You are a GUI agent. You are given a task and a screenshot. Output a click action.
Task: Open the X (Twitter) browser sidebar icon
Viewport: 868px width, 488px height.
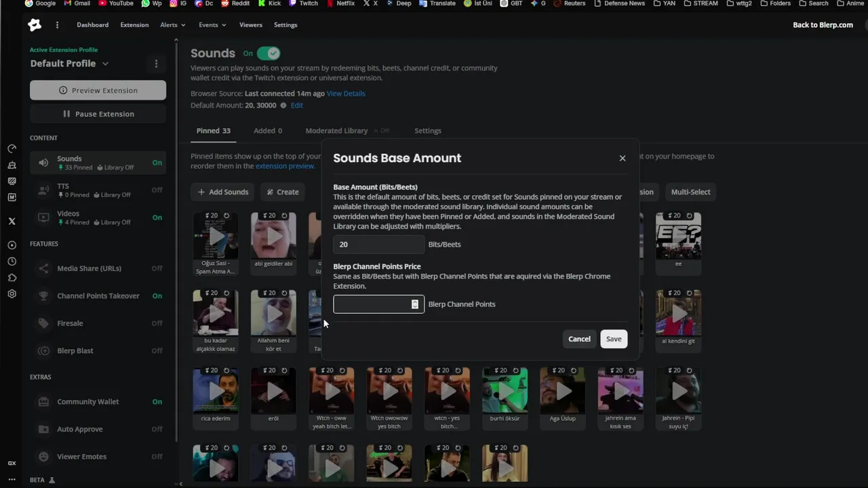tap(12, 221)
